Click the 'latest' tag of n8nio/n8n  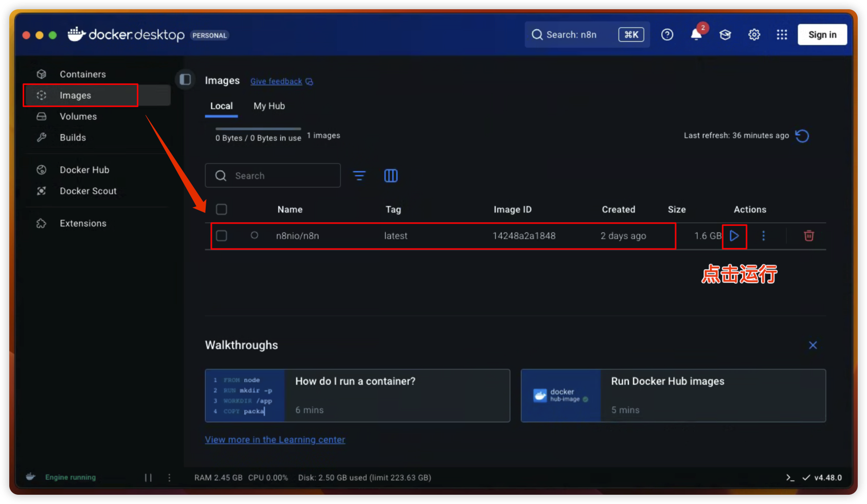click(x=395, y=236)
